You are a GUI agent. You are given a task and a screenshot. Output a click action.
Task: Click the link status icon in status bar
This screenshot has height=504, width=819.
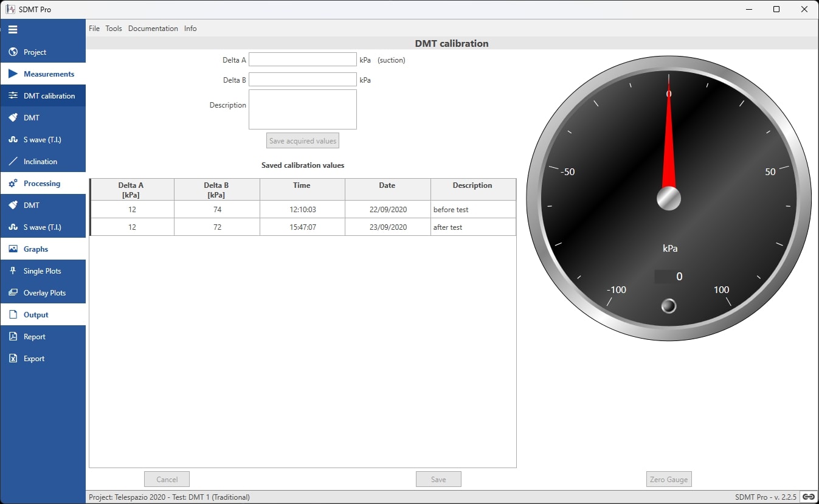808,497
